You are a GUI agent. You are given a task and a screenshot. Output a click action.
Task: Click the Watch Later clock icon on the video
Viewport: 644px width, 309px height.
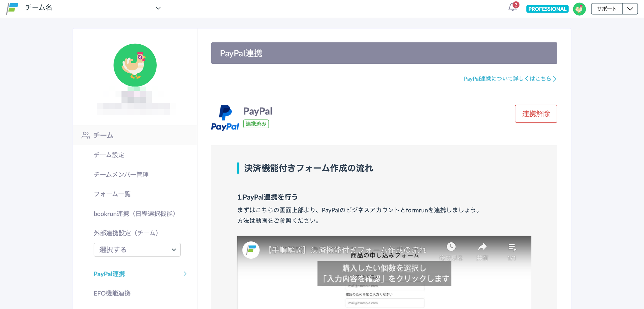451,247
